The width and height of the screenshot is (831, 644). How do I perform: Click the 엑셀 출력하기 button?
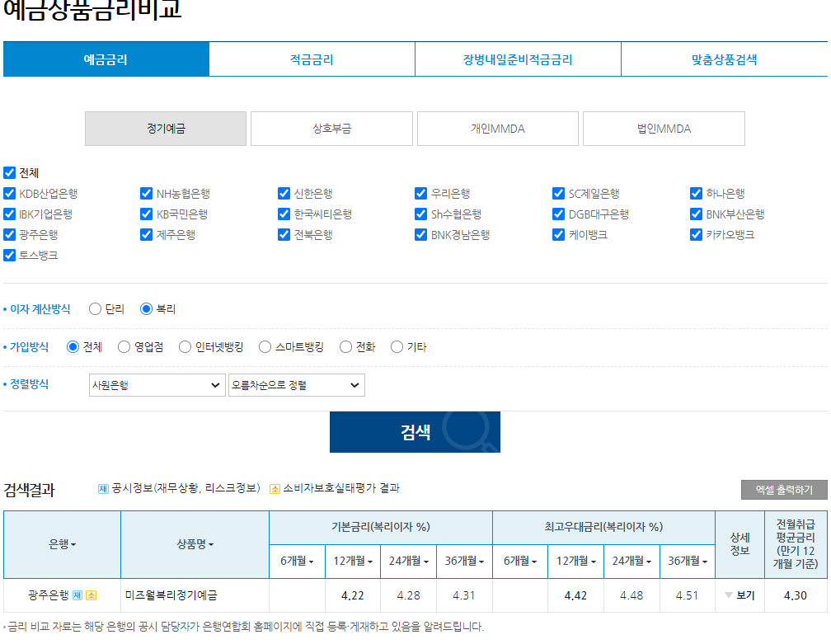point(784,490)
